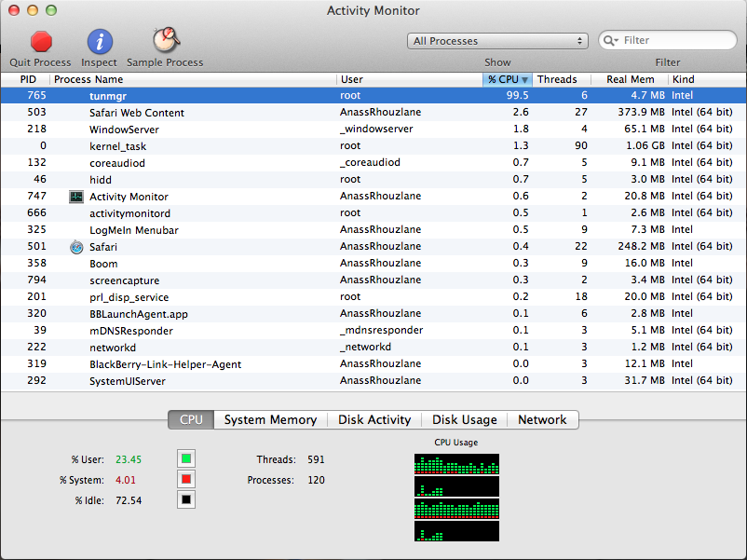Image resolution: width=747 pixels, height=560 pixels.
Task: Click the % CPU sort arrow column header
Action: pos(508,79)
